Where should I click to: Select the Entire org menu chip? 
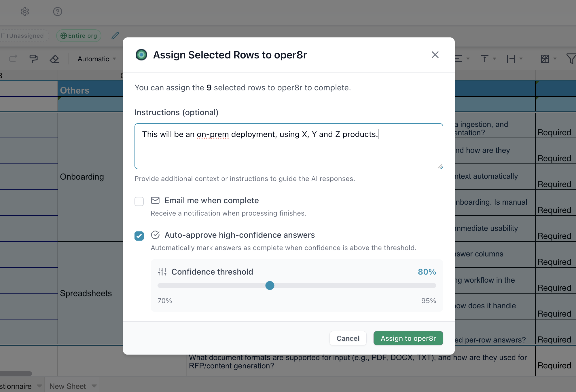point(79,35)
